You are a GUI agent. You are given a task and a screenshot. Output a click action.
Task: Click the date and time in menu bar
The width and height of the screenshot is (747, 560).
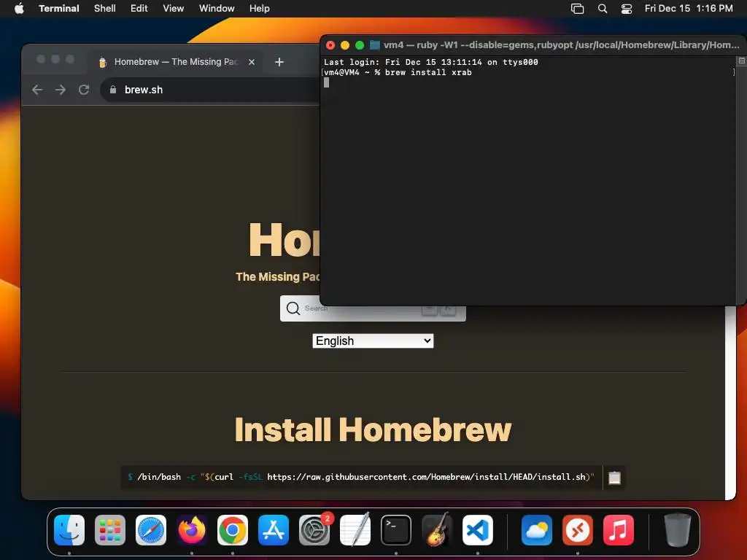pos(689,8)
